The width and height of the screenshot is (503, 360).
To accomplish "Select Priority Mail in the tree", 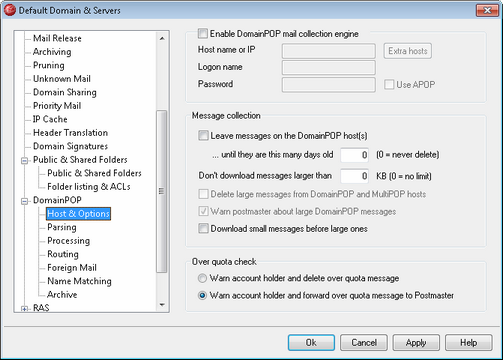I will pos(57,106).
